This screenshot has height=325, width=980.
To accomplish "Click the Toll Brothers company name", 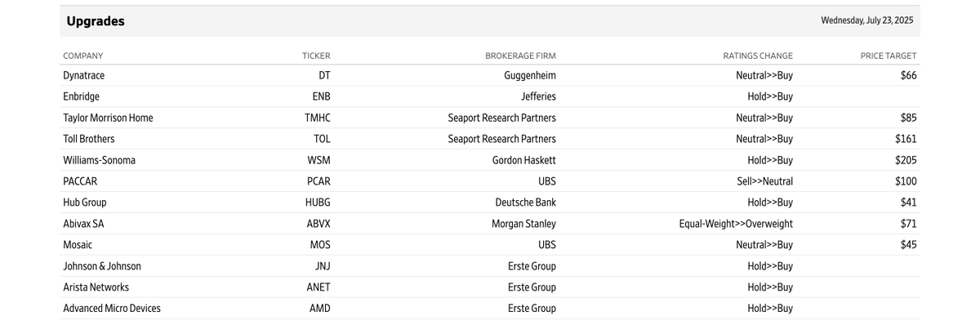I will point(89,139).
